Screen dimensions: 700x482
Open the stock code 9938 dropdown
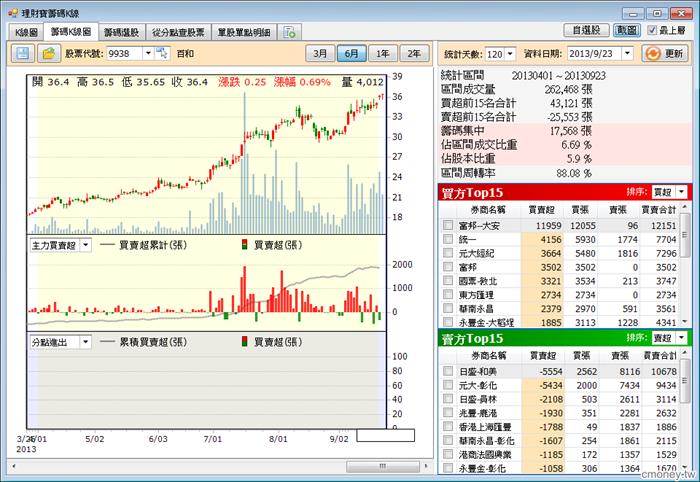pos(148,54)
